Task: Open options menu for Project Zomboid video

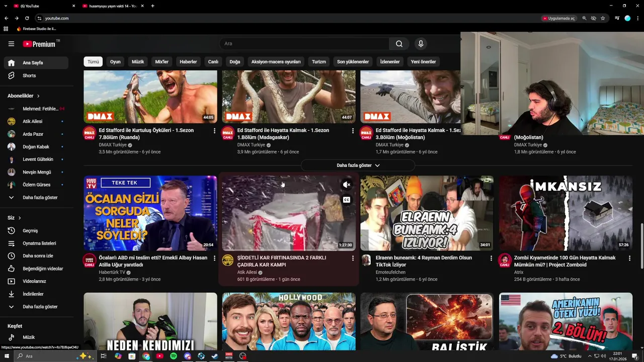Action: [x=629, y=258]
